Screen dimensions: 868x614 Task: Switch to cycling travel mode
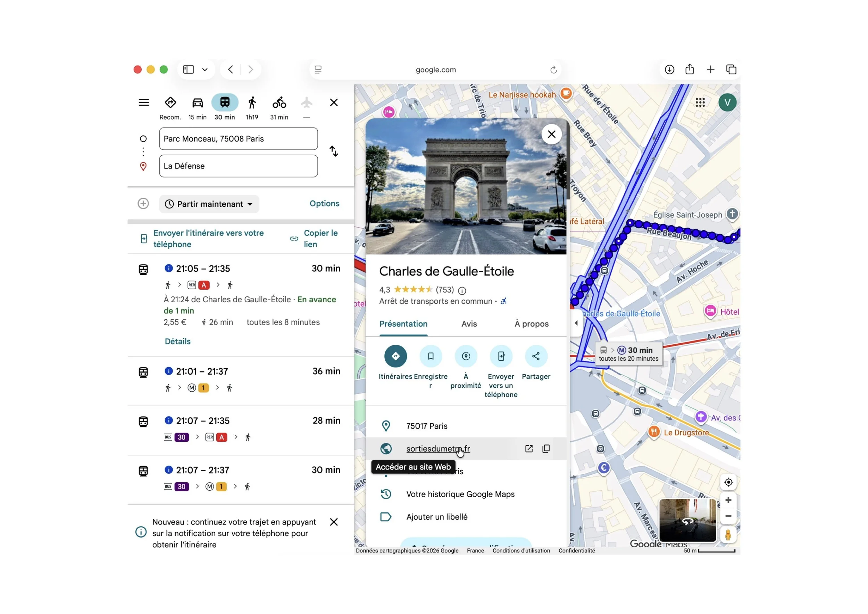point(279,103)
